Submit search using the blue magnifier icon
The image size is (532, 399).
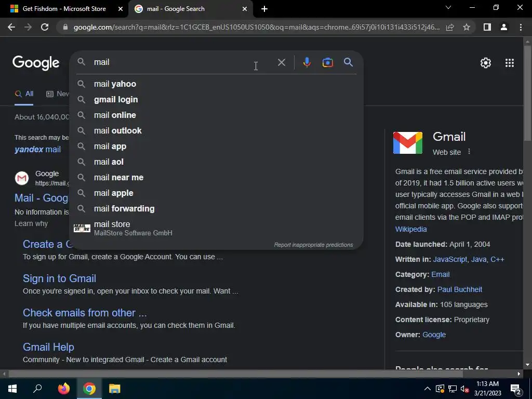click(349, 62)
